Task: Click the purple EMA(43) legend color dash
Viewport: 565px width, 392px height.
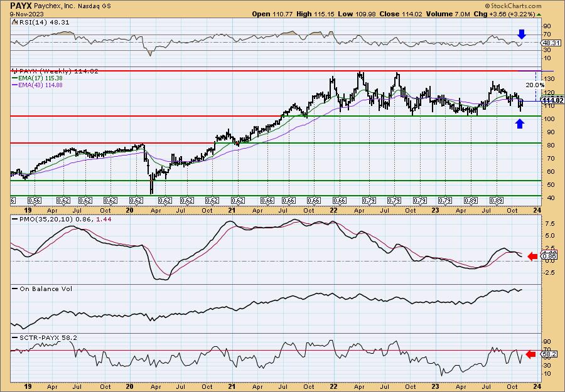Action: pos(14,85)
